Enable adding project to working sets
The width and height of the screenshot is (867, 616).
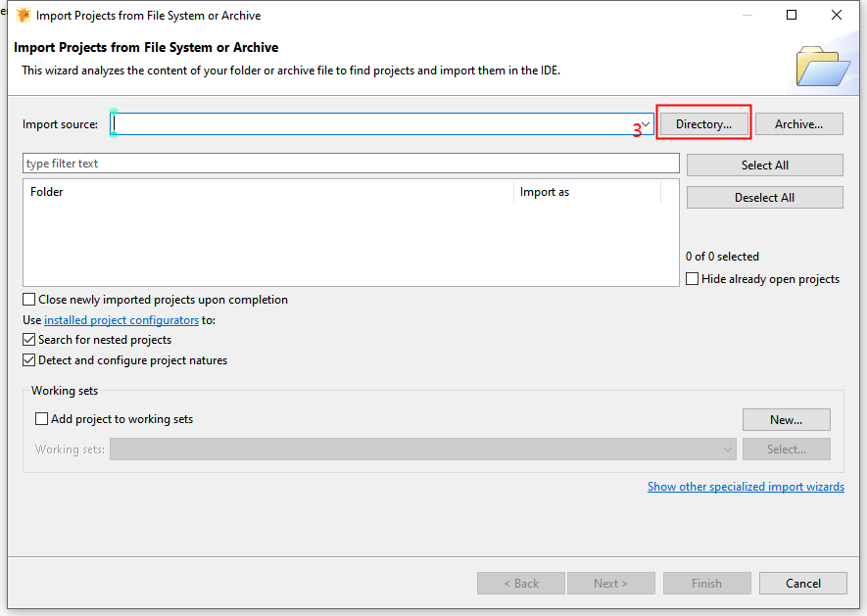[x=40, y=418]
